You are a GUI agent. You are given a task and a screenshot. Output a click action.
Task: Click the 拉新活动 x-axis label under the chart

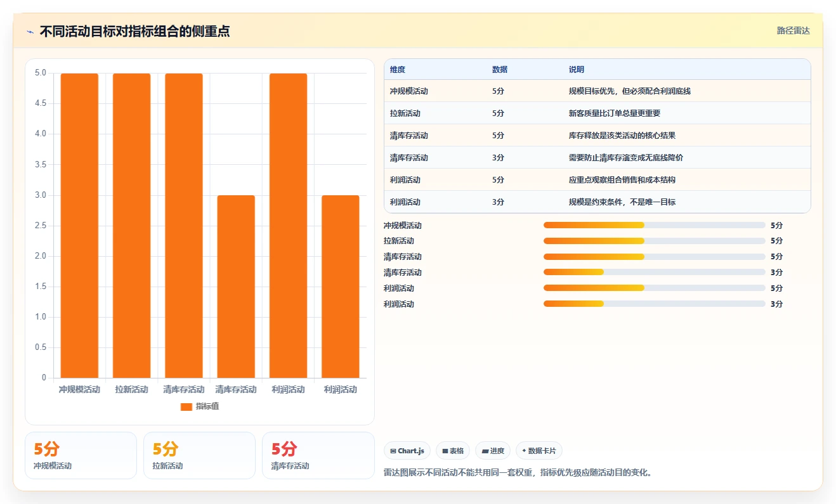pyautogui.click(x=131, y=389)
